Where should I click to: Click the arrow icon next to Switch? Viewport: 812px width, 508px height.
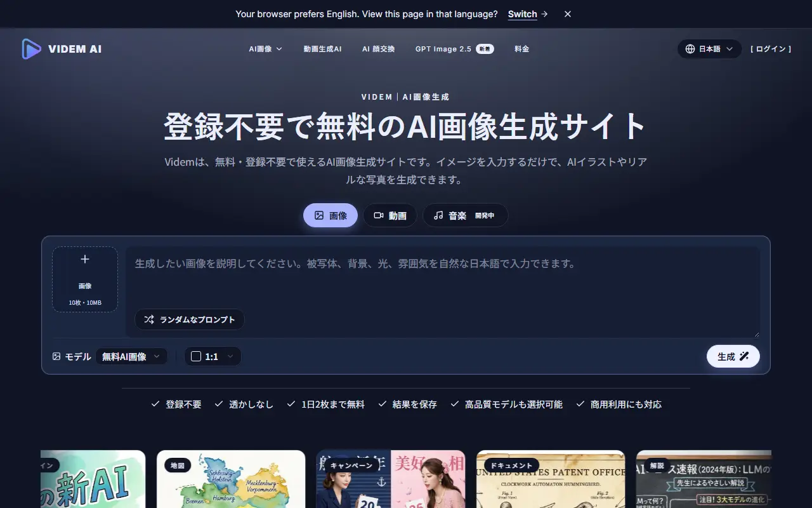click(x=544, y=14)
